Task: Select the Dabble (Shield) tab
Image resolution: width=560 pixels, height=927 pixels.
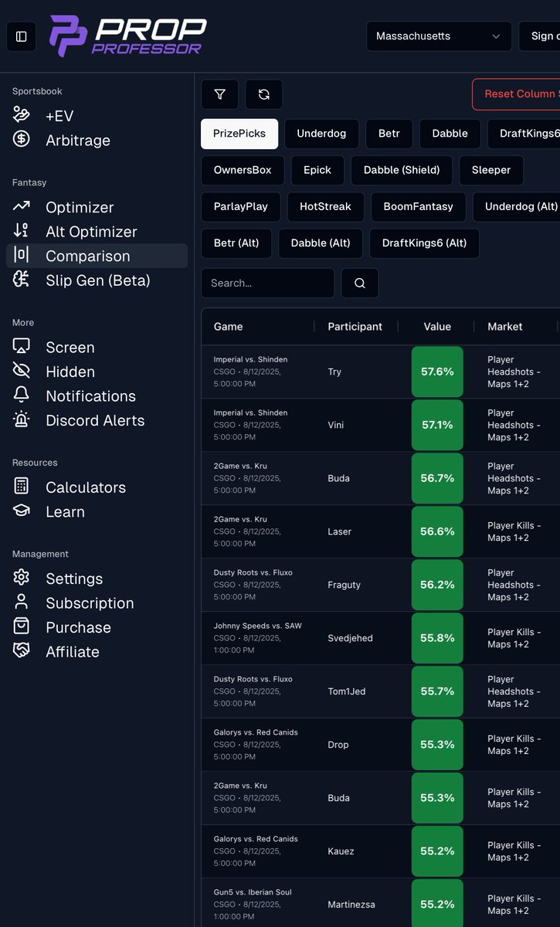Action: 402,170
